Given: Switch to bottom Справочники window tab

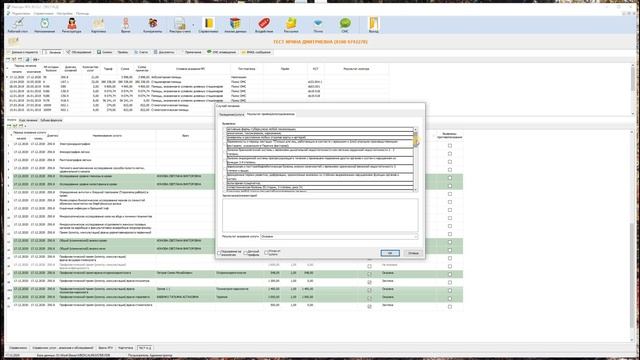Looking at the screenshot, I should [18, 348].
